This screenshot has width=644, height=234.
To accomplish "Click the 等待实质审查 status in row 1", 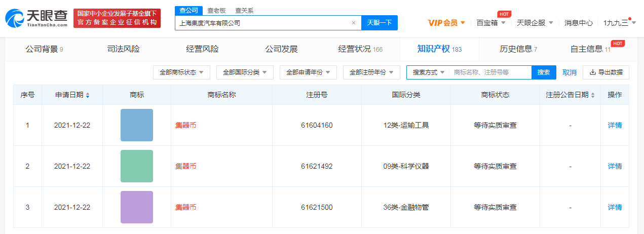I will 495,125.
